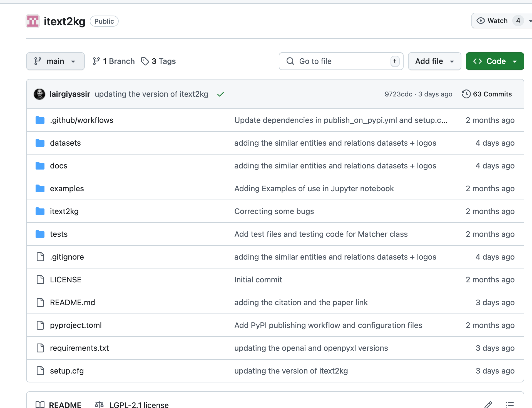This screenshot has height=408, width=532.
Task: Click the pyproject.toml file icon
Action: pyautogui.click(x=40, y=325)
